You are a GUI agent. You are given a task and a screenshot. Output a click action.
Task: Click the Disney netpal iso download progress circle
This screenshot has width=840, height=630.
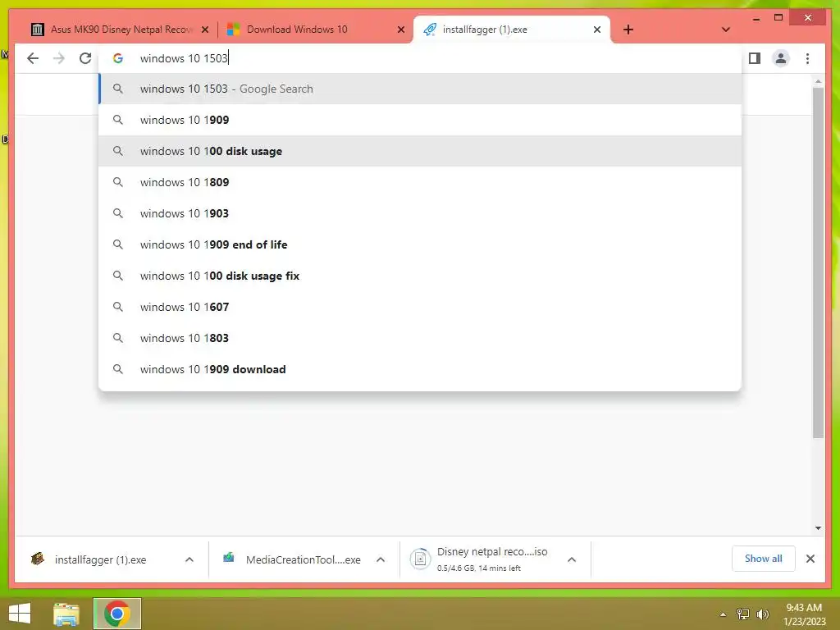(x=421, y=559)
